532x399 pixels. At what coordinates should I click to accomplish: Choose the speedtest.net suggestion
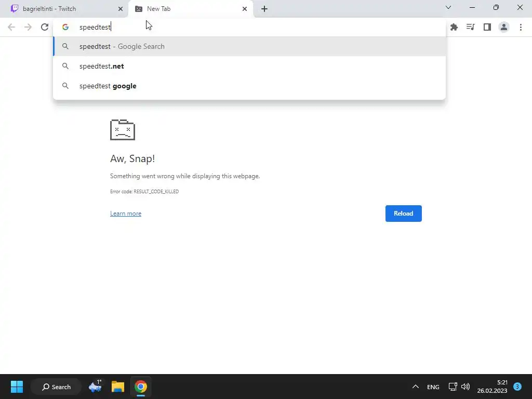click(249, 66)
